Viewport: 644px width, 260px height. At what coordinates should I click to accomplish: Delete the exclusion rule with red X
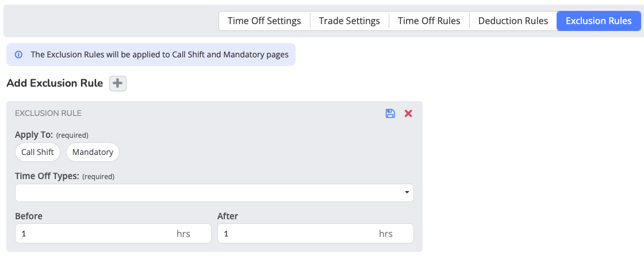click(408, 114)
